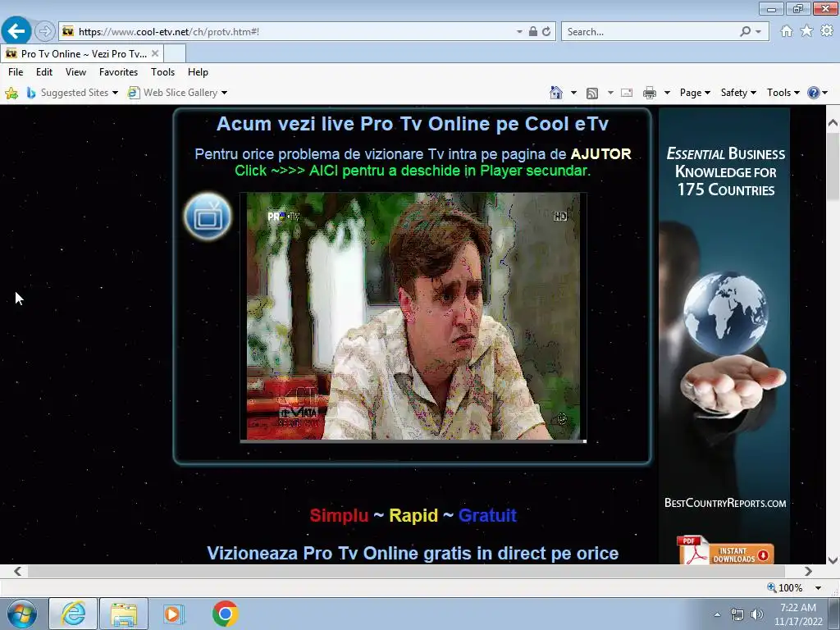Screen dimensions: 840x630
Task: Open the Favorites menu
Action: [x=118, y=72]
